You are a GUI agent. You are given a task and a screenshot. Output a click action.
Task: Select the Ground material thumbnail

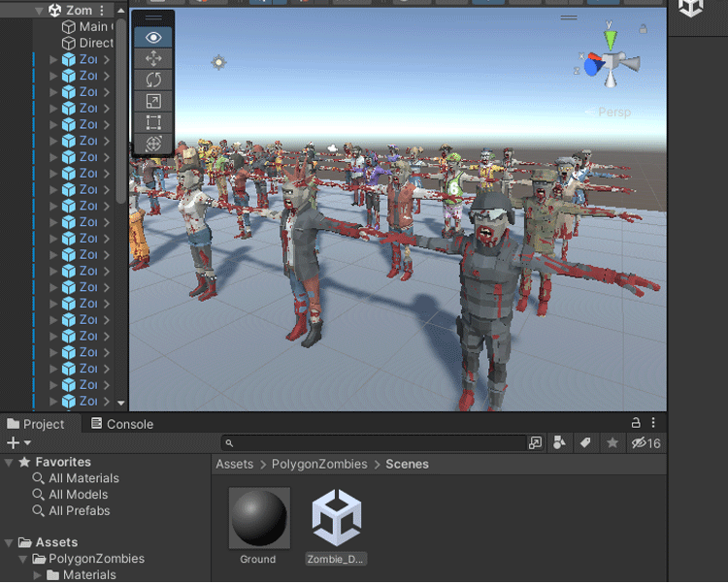click(x=259, y=518)
